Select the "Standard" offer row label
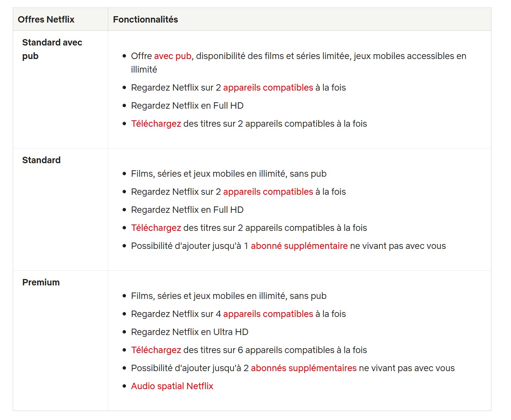Image resolution: width=511 pixels, height=420 pixels. (41, 160)
